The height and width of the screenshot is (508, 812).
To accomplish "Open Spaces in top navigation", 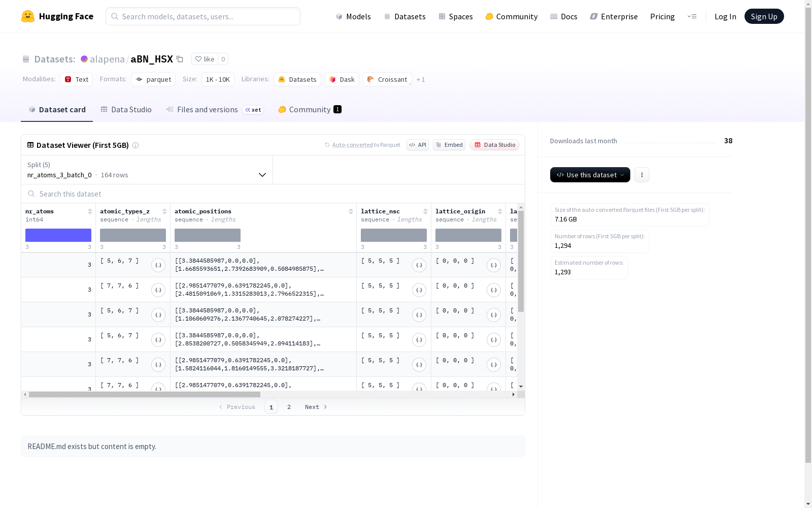I will pyautogui.click(x=456, y=16).
